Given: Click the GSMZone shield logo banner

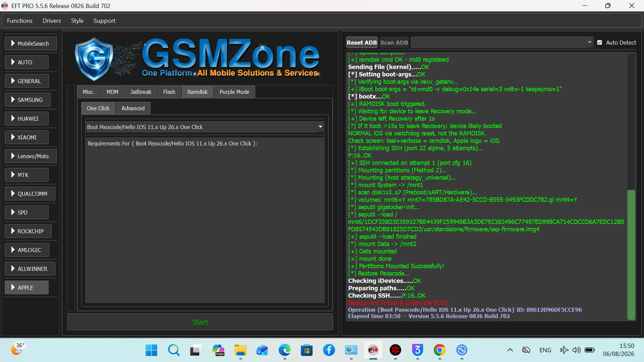Looking at the screenshot, I should pyautogui.click(x=198, y=59).
